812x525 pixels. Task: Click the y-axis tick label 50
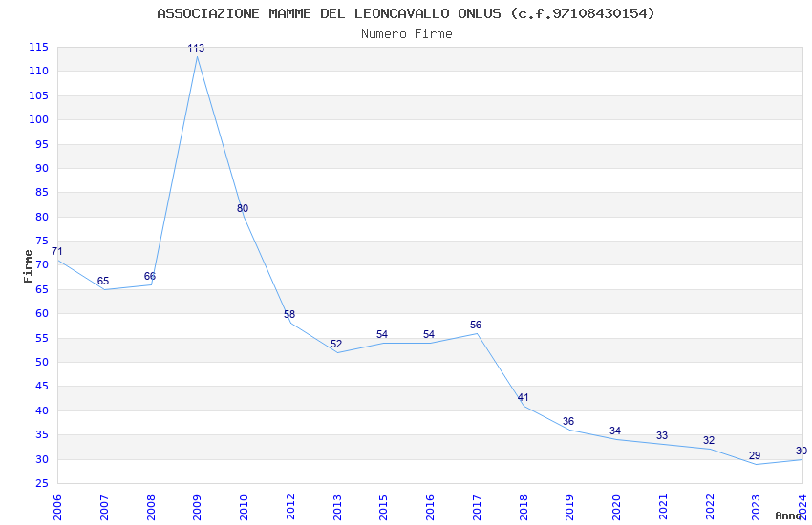[x=42, y=362]
